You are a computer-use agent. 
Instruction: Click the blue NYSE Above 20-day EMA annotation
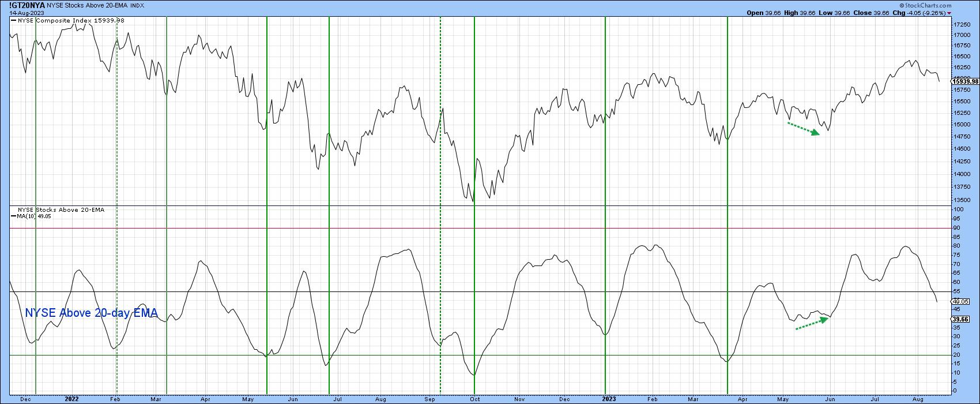(x=91, y=313)
